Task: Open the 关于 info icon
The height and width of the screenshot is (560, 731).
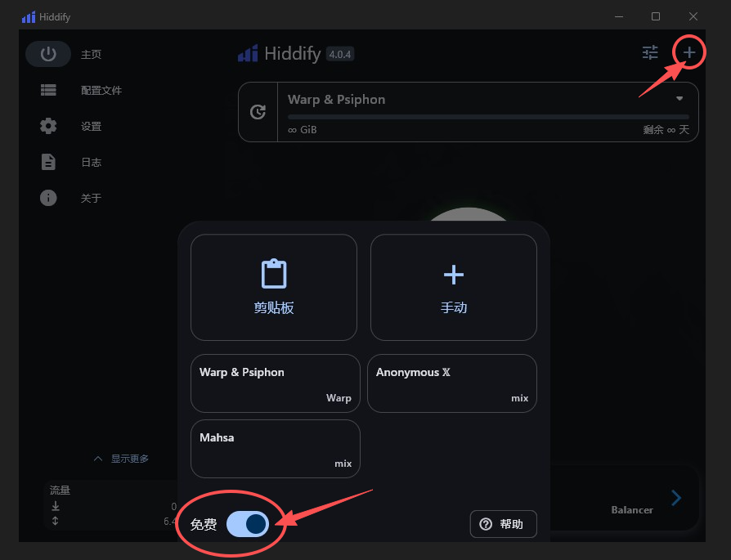Action: [48, 198]
